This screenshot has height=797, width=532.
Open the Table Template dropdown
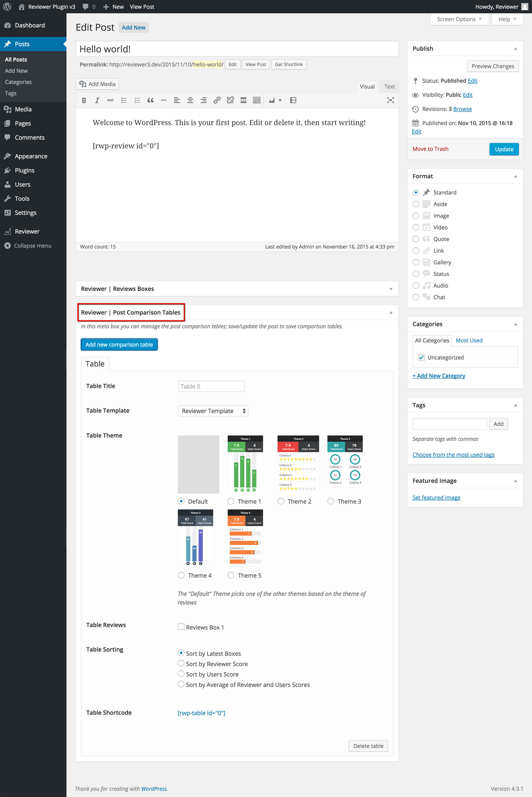(213, 411)
